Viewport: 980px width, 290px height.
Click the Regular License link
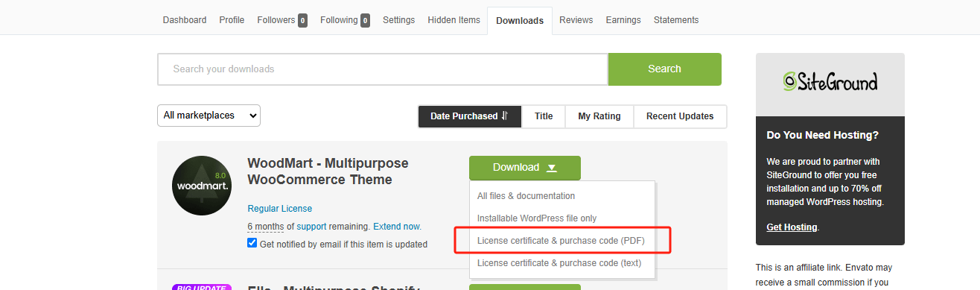(280, 209)
